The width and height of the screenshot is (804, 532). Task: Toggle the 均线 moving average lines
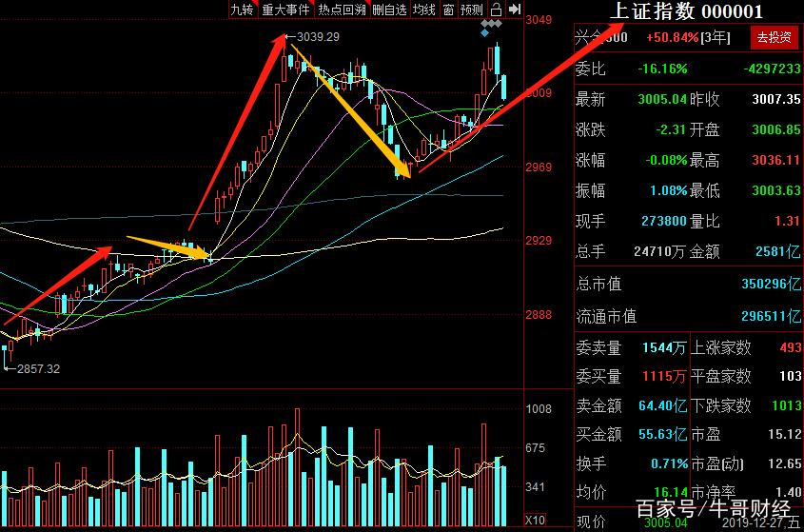(x=424, y=10)
